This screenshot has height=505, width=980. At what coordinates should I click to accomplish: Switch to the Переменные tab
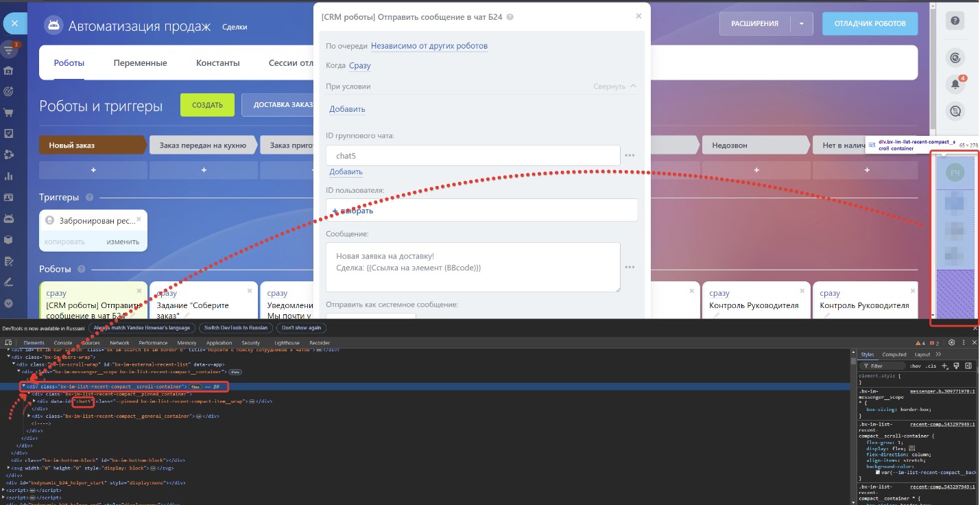click(x=140, y=63)
